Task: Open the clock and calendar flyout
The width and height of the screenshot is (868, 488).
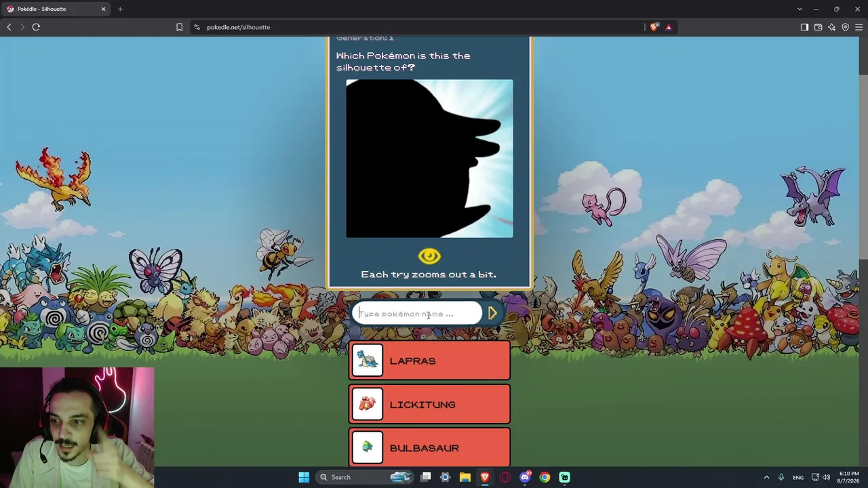Action: click(x=849, y=477)
